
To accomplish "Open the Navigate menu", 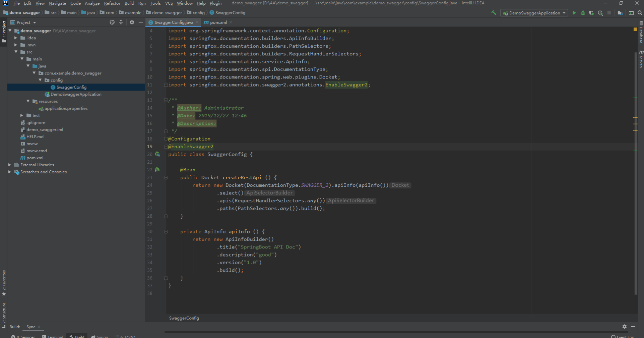I will pyautogui.click(x=57, y=3).
